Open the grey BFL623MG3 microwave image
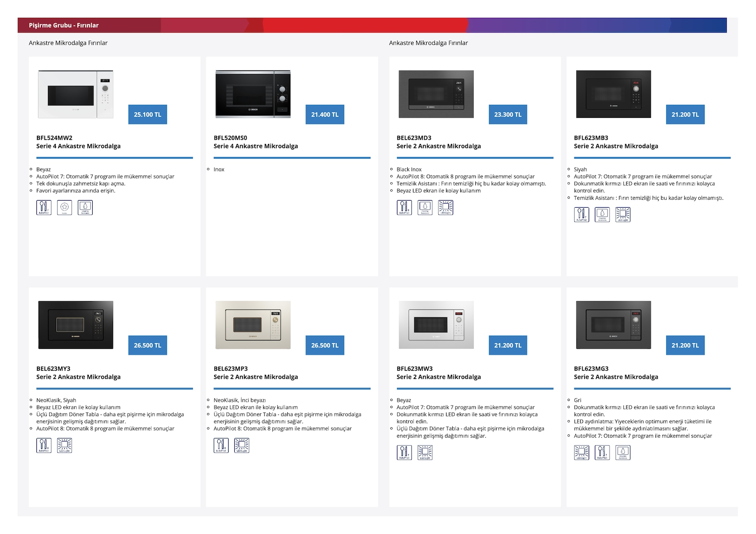The image size is (756, 534). tap(614, 325)
